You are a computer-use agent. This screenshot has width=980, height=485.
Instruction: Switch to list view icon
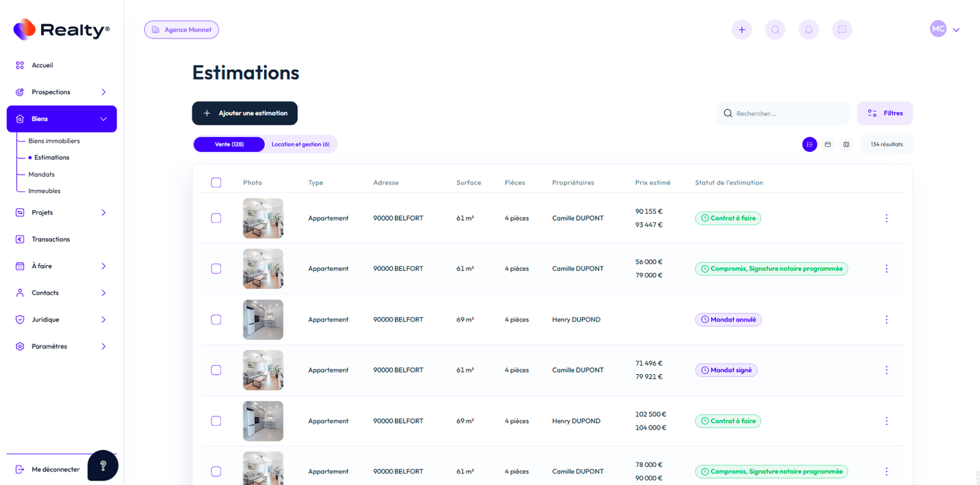[809, 145]
